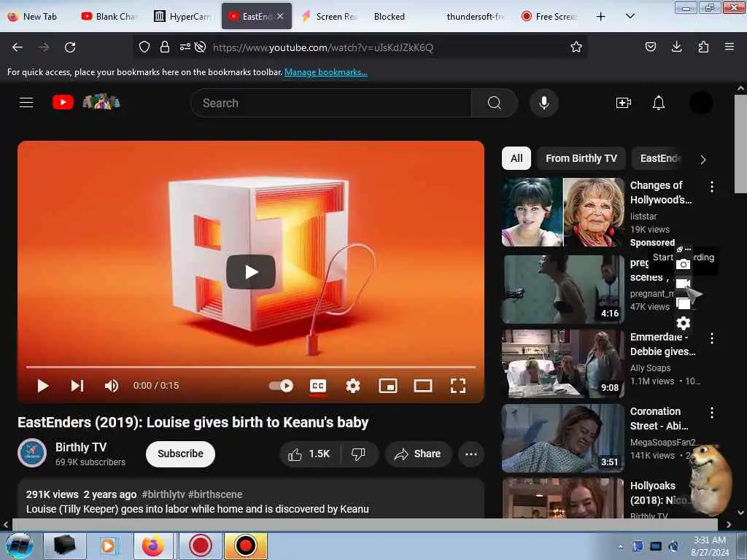Open the YouTube guide hamburger menu
The width and height of the screenshot is (747, 560).
click(x=26, y=102)
